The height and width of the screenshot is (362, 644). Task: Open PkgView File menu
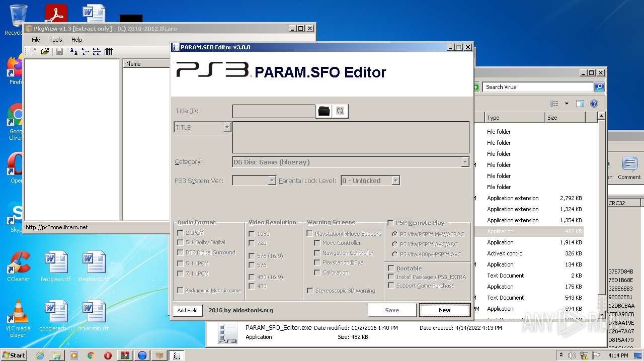(36, 40)
